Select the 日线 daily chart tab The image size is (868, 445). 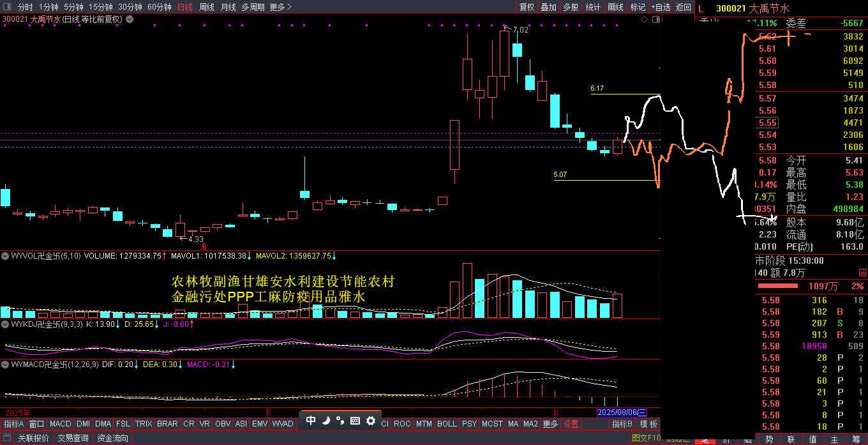(x=184, y=7)
